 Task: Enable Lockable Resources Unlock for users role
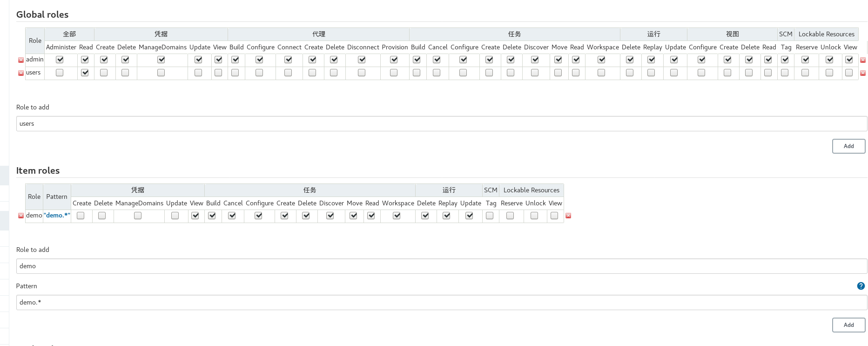pyautogui.click(x=829, y=73)
